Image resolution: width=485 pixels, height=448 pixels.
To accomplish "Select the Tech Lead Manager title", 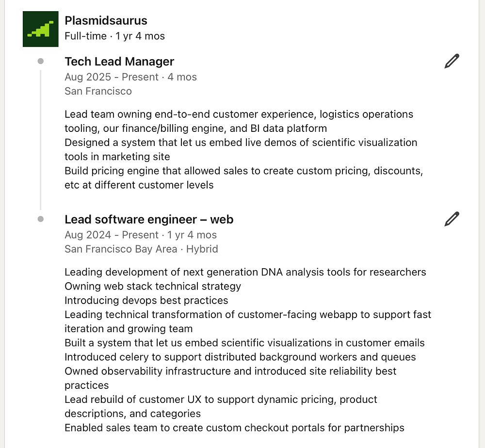I will (x=119, y=62).
